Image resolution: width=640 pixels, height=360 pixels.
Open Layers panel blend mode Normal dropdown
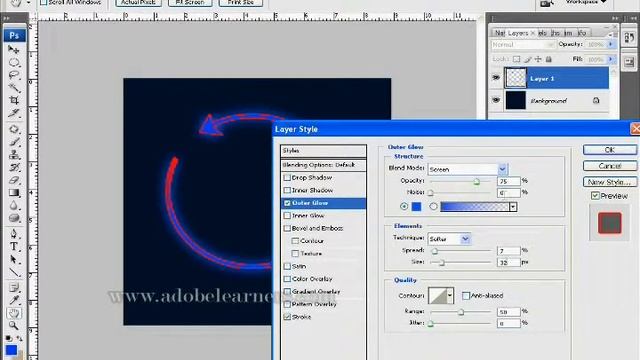523,44
